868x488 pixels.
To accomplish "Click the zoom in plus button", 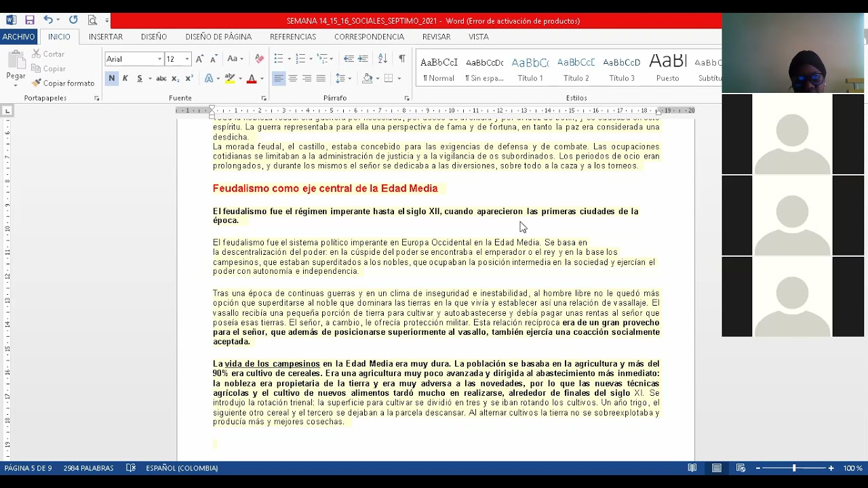I will pyautogui.click(x=831, y=468).
